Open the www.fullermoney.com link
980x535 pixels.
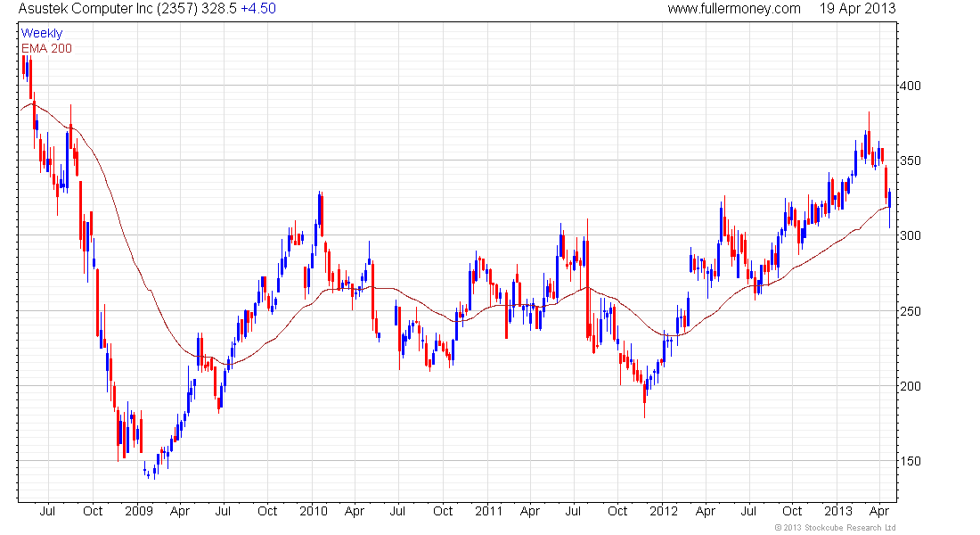(734, 9)
